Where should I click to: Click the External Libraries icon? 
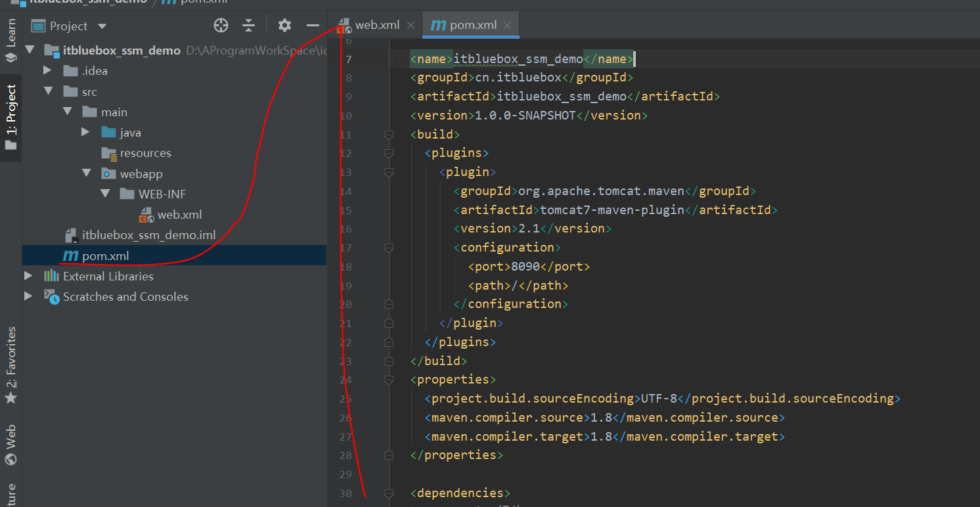coord(52,276)
